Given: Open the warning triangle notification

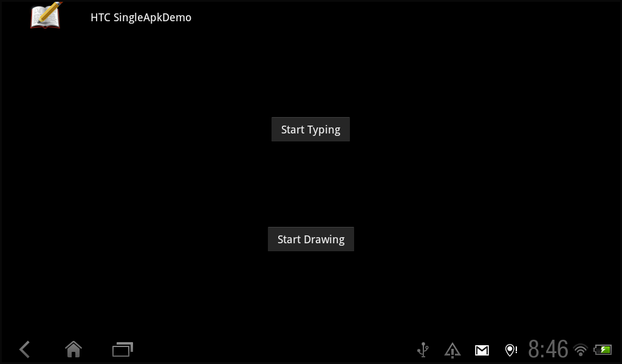Looking at the screenshot, I should pos(452,350).
